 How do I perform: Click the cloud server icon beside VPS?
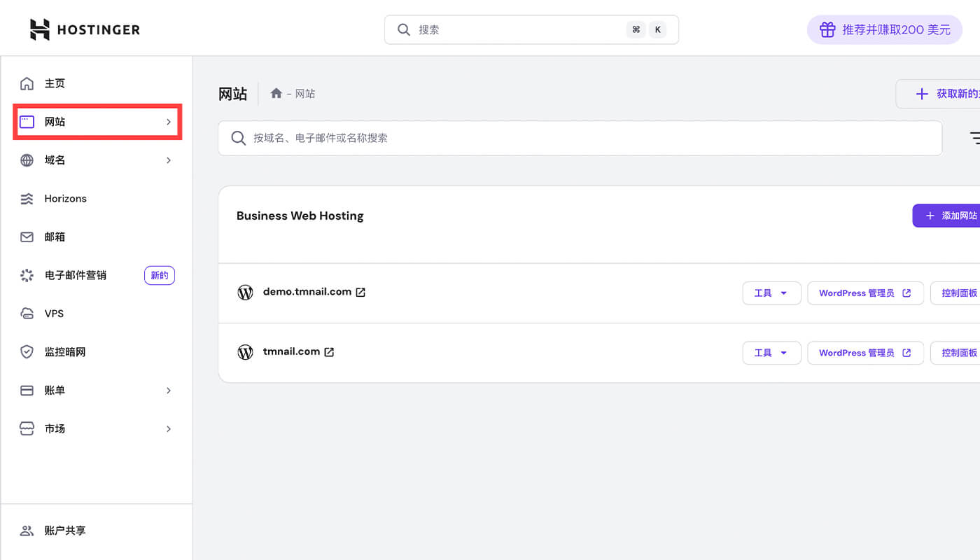tap(27, 314)
